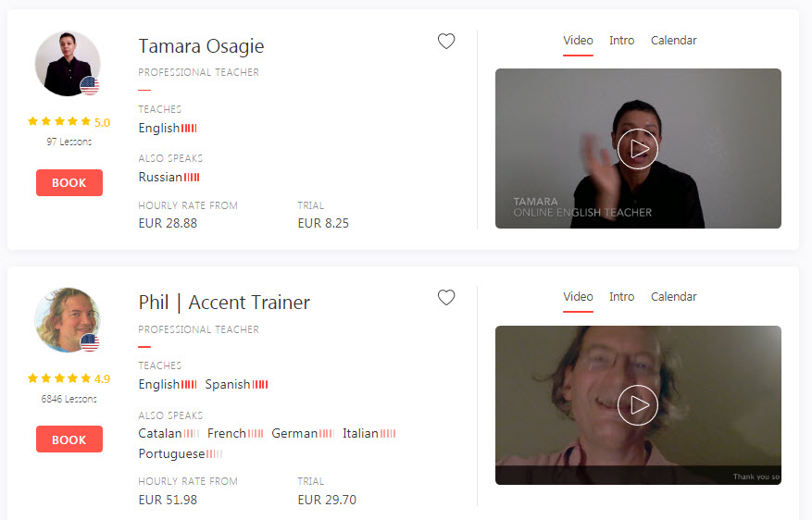Click the EUR 8.25 trial price

pos(323,223)
